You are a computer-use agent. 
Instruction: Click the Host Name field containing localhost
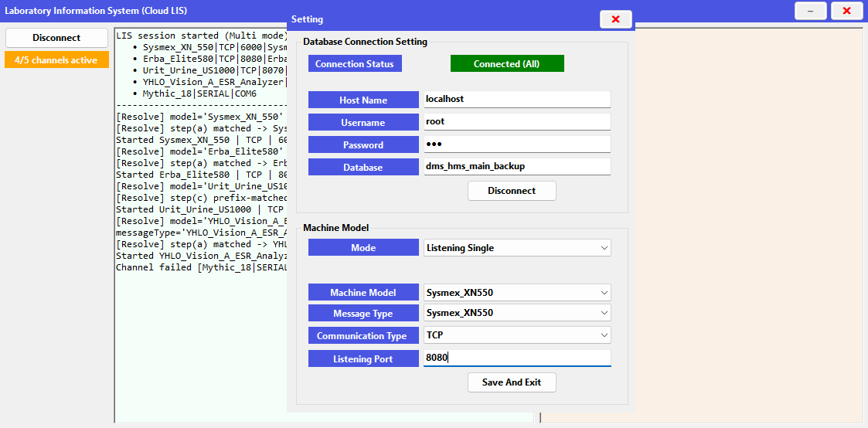pos(517,100)
